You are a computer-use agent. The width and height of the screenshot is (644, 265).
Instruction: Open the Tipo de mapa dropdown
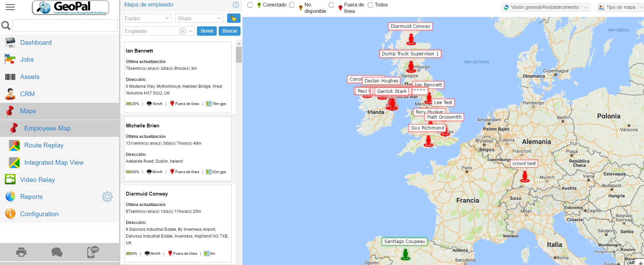pos(620,7)
